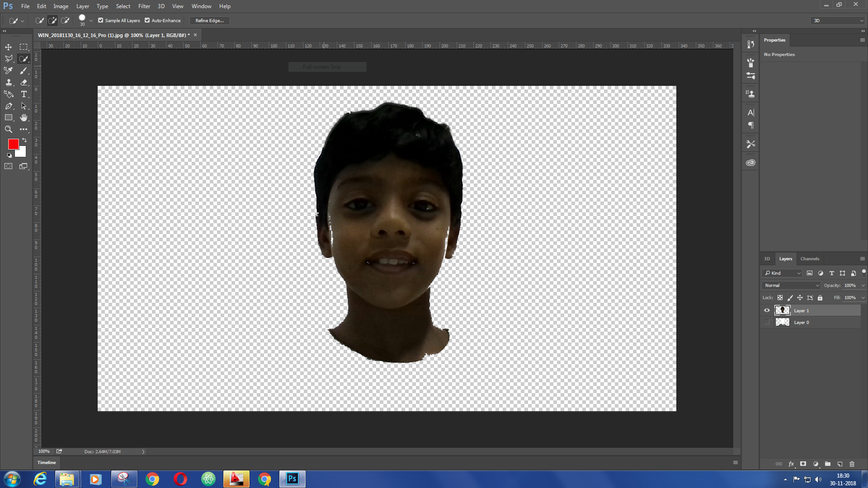
Task: Open the Creative Cloud Libraries panel icon
Action: [750, 163]
